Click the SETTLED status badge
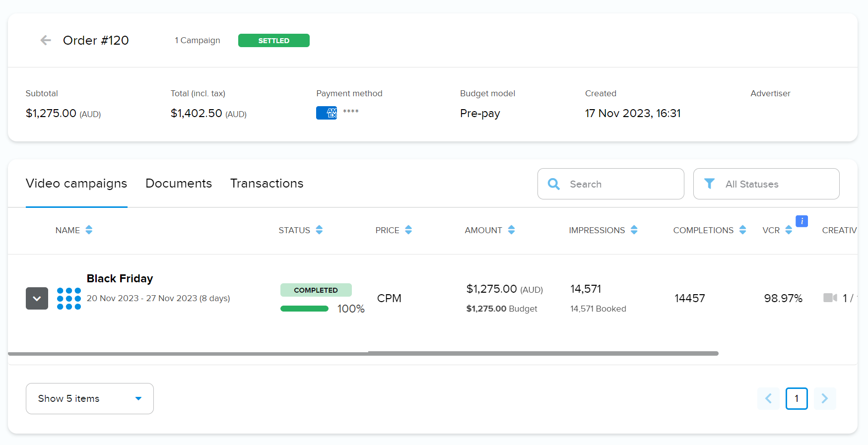This screenshot has height=445, width=868. click(x=274, y=41)
